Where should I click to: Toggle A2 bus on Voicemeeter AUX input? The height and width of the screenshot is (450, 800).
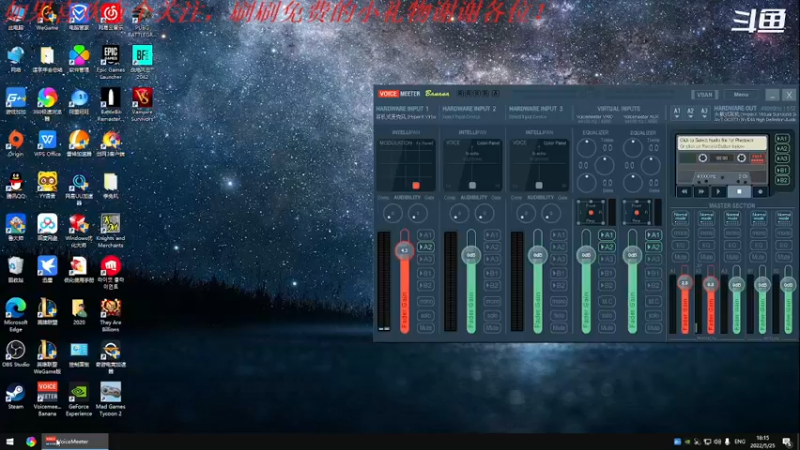tap(654, 247)
